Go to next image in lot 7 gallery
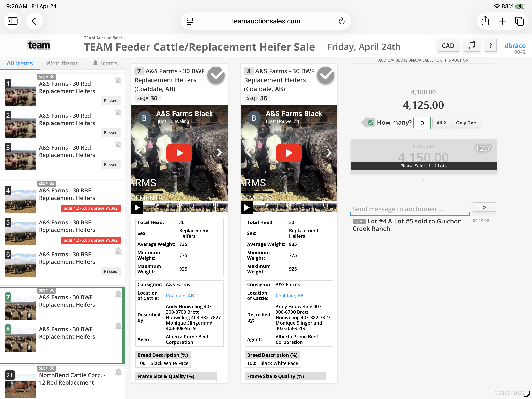This screenshot has width=532, height=399. [219, 153]
